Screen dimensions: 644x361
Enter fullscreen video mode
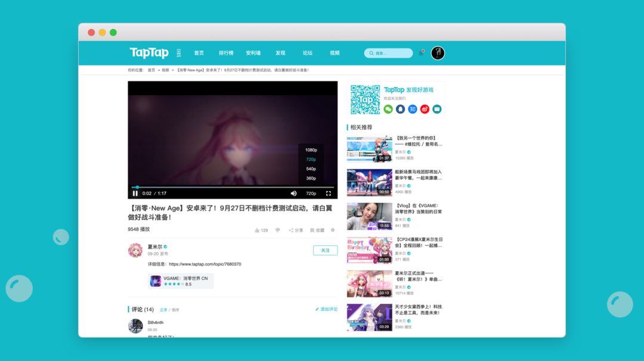tap(329, 193)
